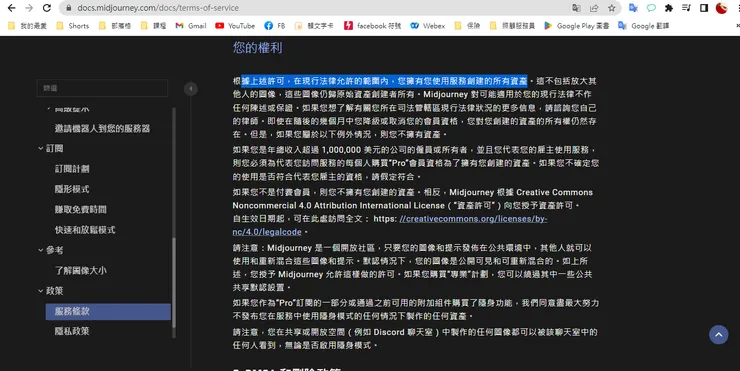Open the Chrome profile avatar
This screenshot has height=371, width=740.
722,8
